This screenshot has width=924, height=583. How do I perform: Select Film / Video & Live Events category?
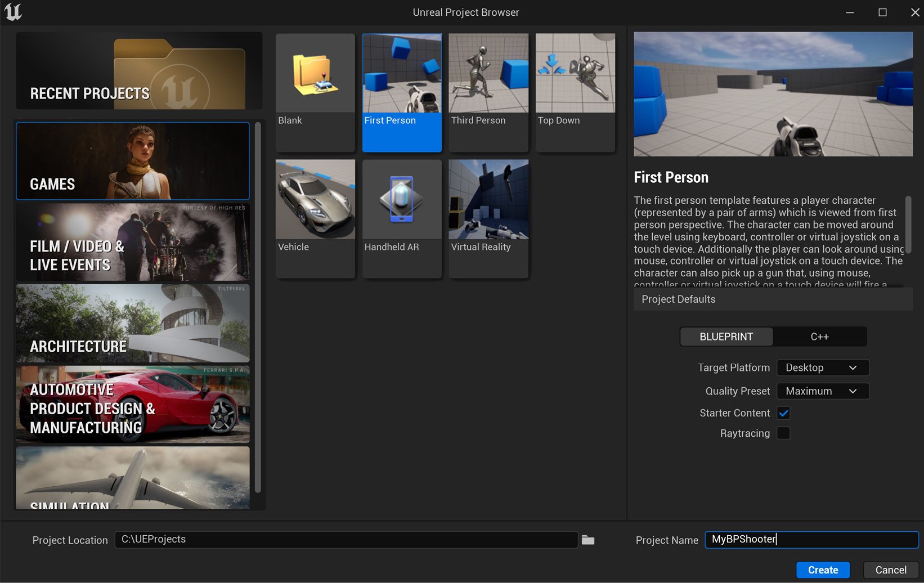click(x=133, y=242)
